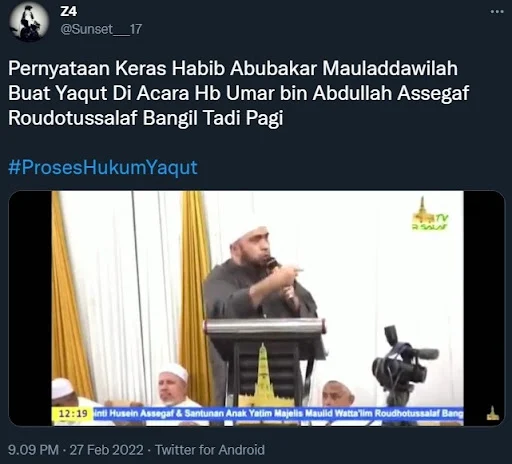Screen dimensions: 512x464
Task: Play the video of the speaker at the podium
Action: (x=257, y=308)
